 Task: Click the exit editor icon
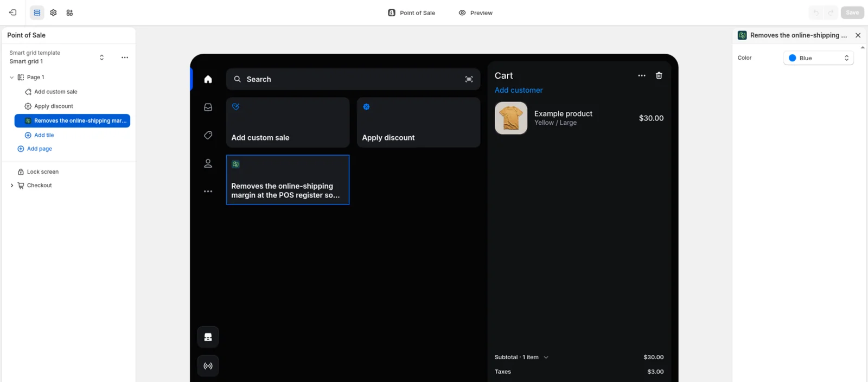point(13,12)
